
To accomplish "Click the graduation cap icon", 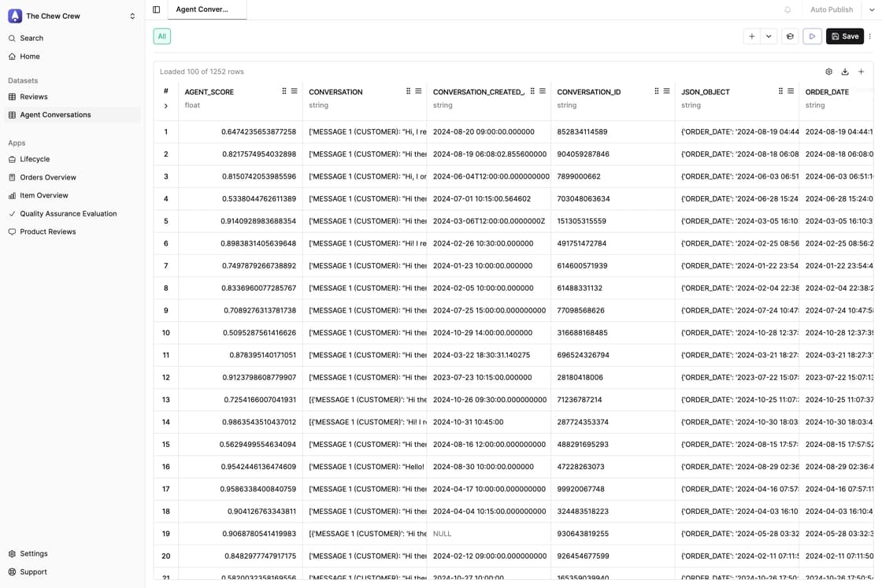I will [x=790, y=36].
